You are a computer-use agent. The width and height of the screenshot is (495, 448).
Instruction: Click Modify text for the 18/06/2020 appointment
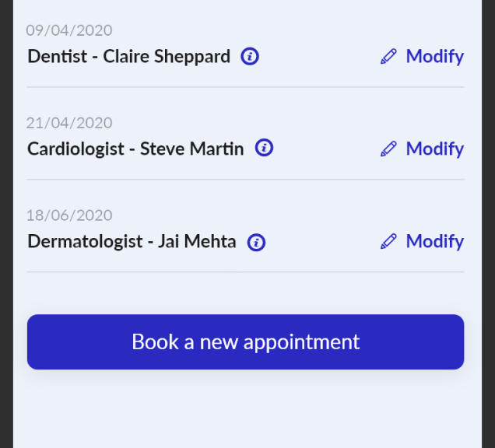pos(435,242)
